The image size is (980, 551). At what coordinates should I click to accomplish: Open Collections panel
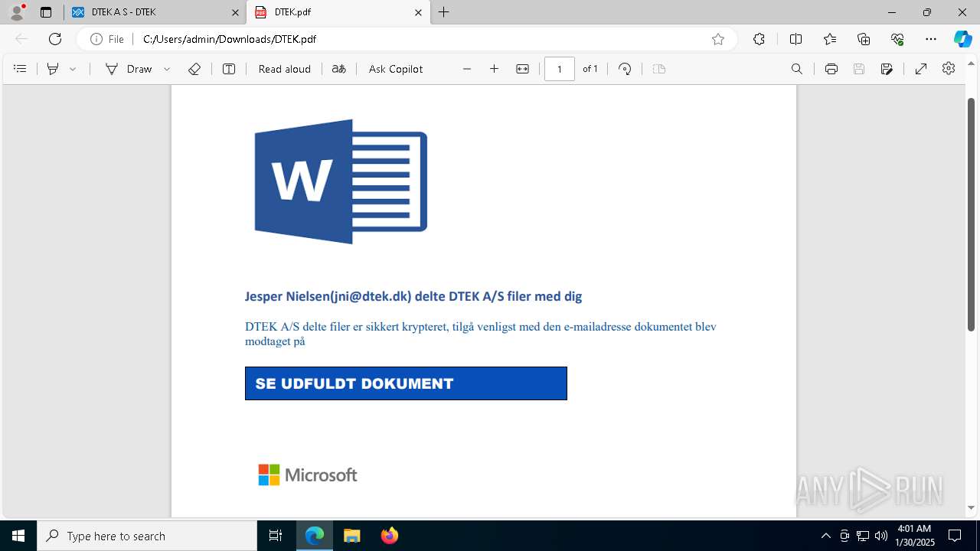864,39
